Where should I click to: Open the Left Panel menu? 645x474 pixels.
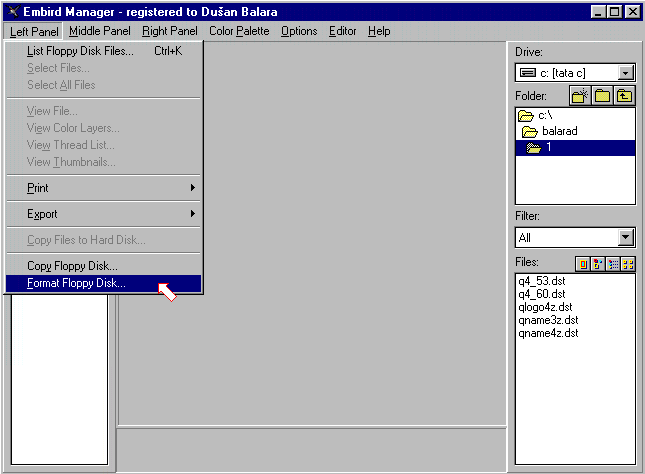coord(34,31)
